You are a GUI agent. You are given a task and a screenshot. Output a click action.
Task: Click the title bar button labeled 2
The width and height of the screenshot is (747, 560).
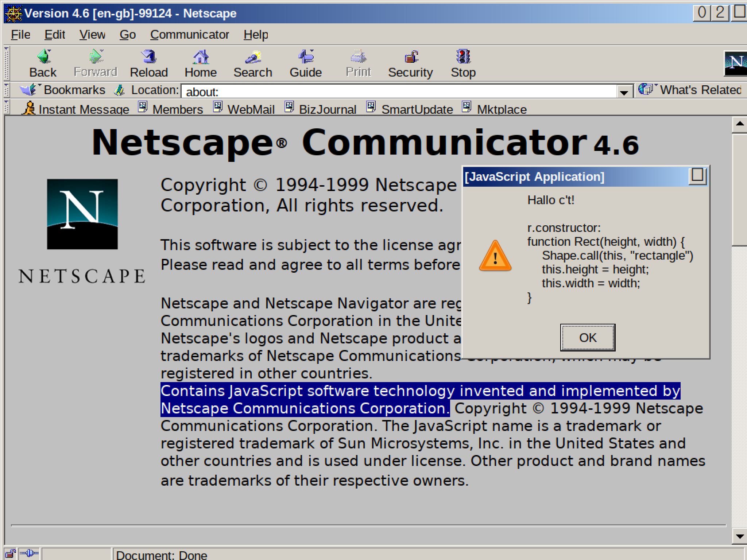[x=720, y=13]
